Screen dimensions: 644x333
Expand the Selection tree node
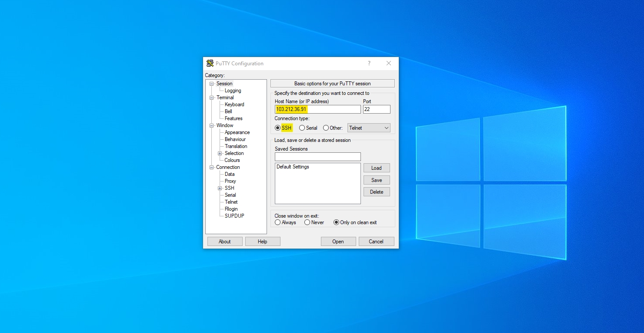pyautogui.click(x=220, y=153)
